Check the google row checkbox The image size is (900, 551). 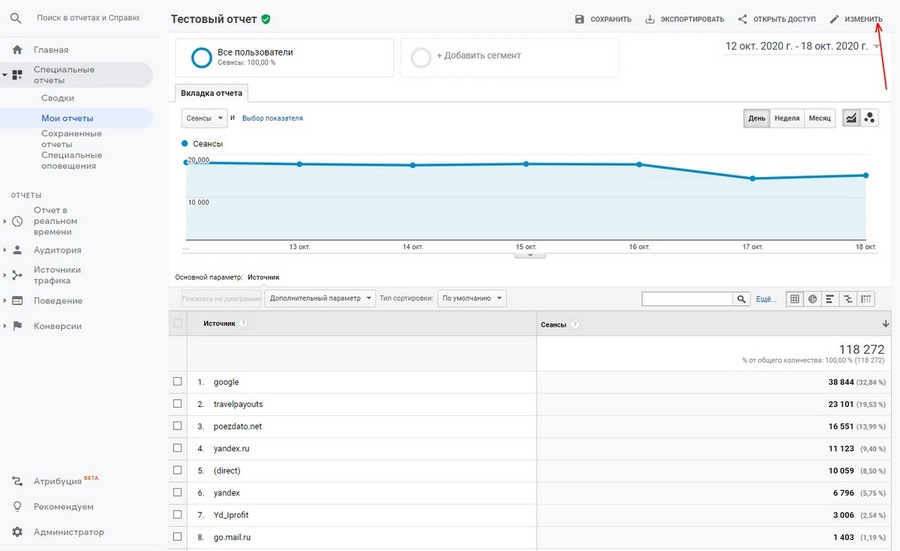177,381
